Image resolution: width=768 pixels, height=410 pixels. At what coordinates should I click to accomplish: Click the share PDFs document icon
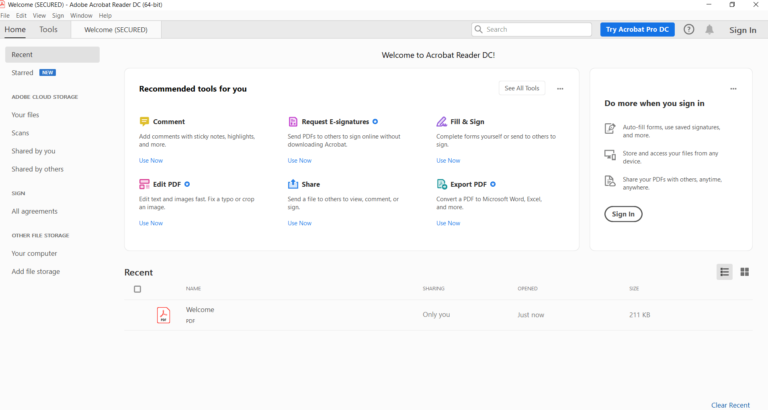610,181
